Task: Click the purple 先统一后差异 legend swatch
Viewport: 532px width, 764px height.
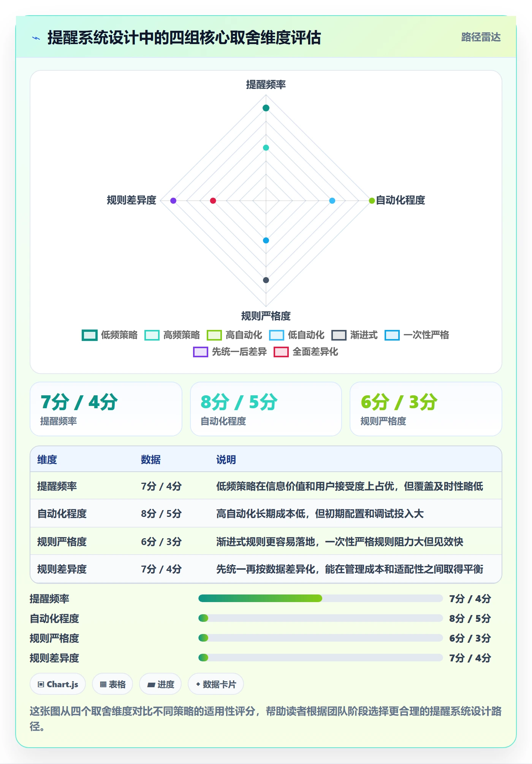Action: coord(201,352)
